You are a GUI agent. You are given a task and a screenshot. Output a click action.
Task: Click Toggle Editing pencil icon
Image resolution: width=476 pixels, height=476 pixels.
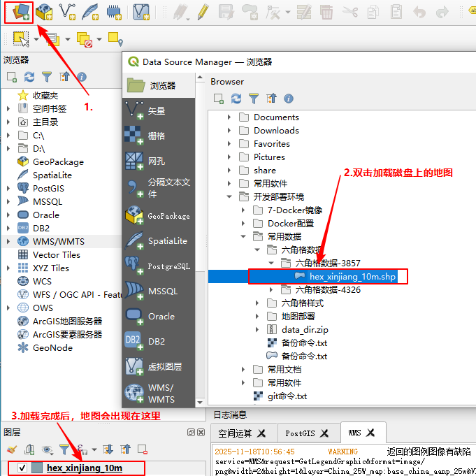(203, 12)
